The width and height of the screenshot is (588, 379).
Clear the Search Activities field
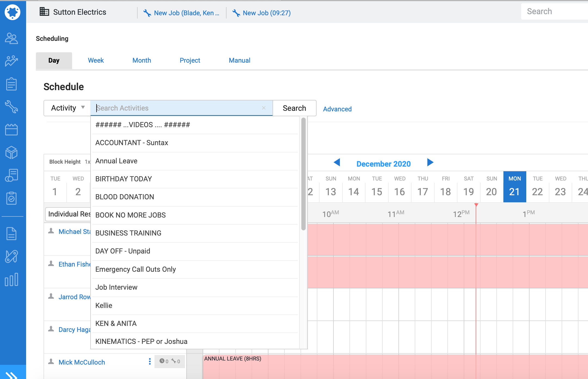tap(264, 108)
